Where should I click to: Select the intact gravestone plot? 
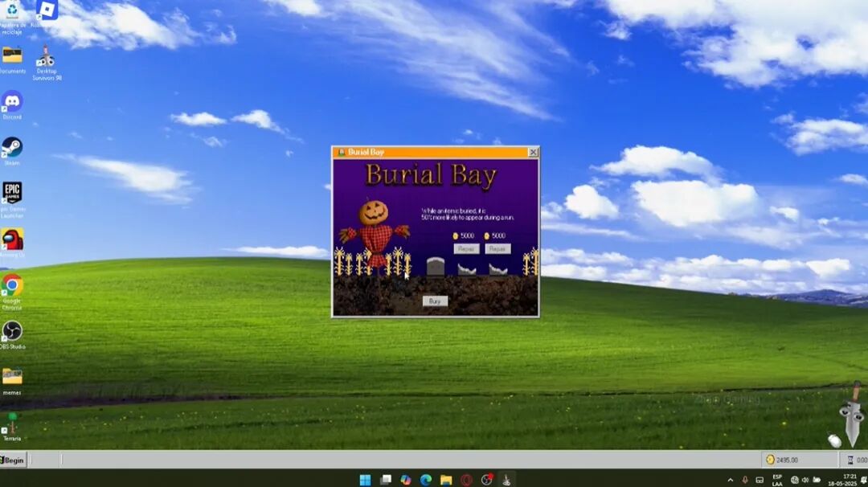click(436, 267)
